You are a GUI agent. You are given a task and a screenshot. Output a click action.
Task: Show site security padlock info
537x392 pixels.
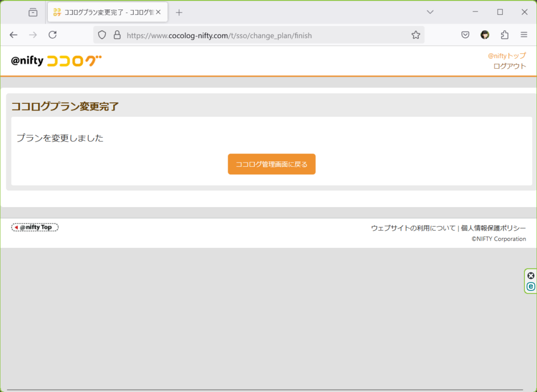coord(117,35)
